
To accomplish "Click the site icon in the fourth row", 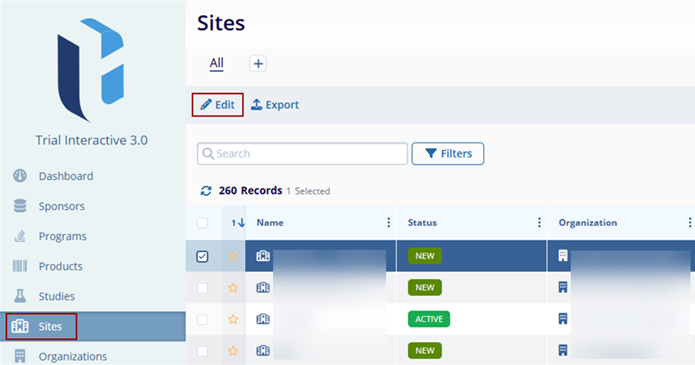I will pos(263,350).
